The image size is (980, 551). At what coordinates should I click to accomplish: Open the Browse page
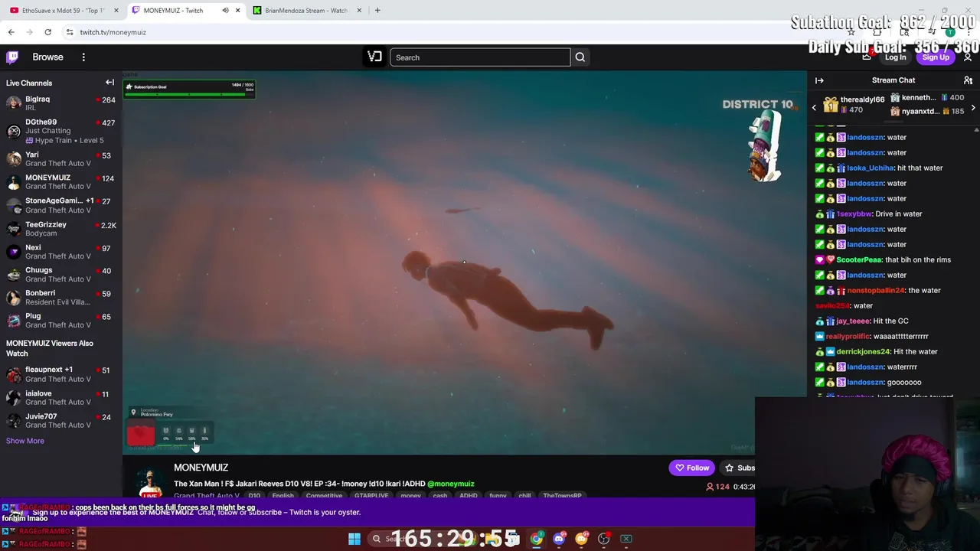tap(47, 57)
